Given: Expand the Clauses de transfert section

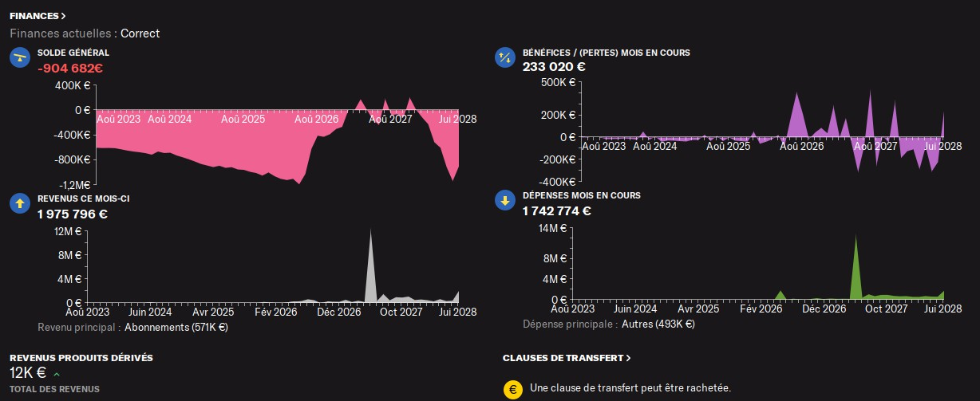Looking at the screenshot, I should 567,358.
